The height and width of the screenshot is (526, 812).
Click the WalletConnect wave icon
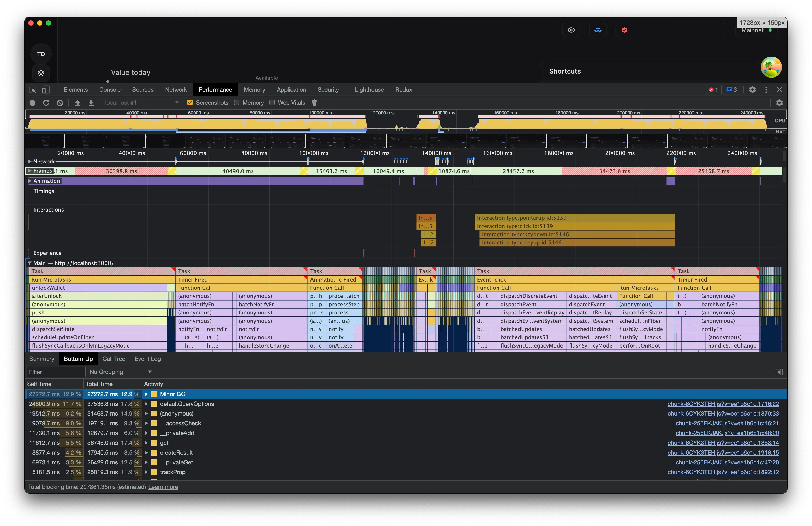pyautogui.click(x=598, y=30)
